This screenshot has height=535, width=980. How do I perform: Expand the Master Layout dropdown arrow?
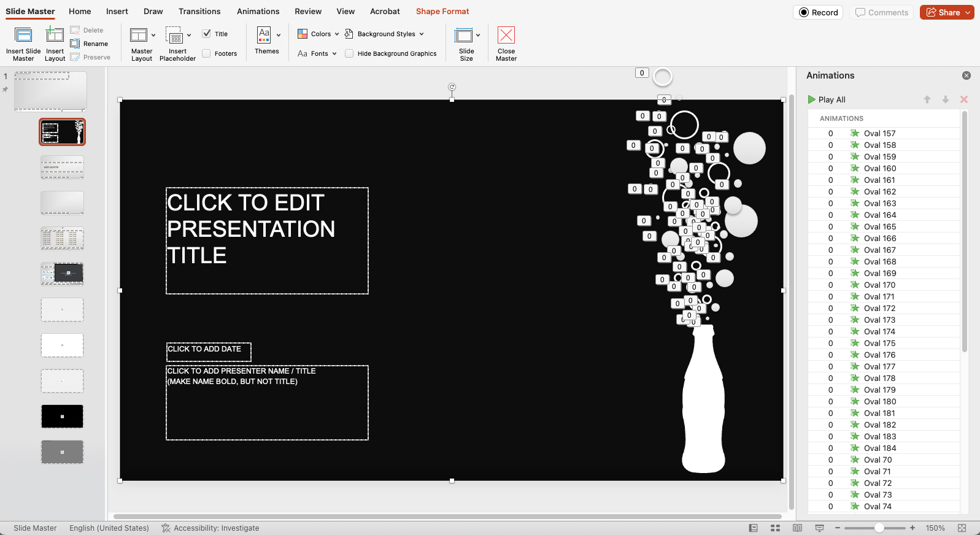(153, 35)
